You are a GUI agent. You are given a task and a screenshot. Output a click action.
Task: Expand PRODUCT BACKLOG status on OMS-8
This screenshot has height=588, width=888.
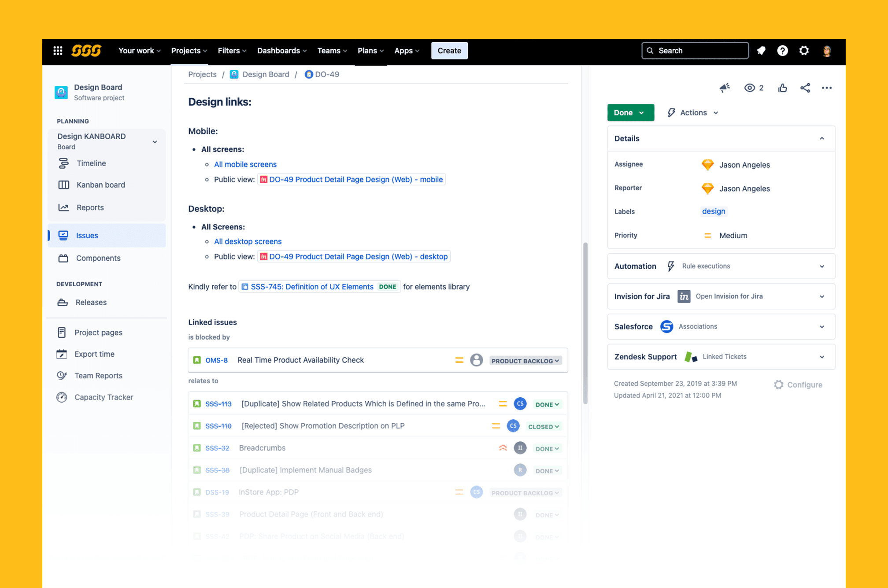tap(526, 360)
